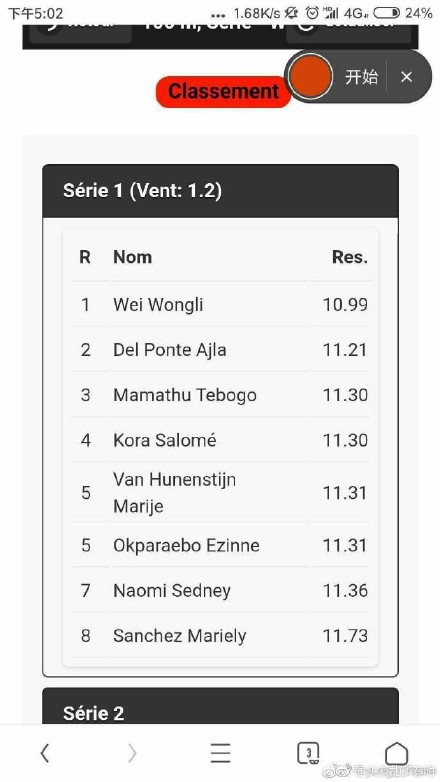The width and height of the screenshot is (440, 782).
Task: Go back with the browser back arrow
Action: [44, 753]
